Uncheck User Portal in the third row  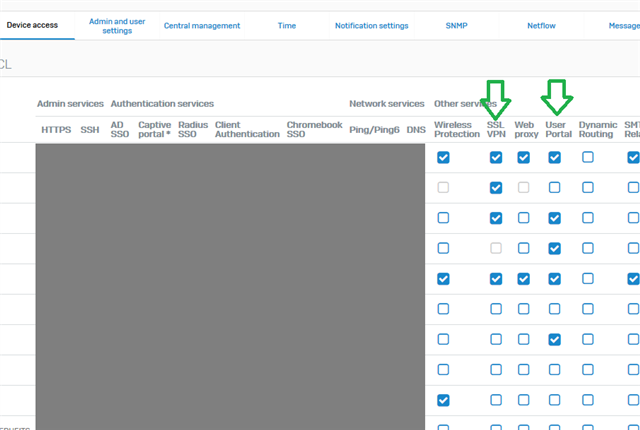click(x=554, y=218)
